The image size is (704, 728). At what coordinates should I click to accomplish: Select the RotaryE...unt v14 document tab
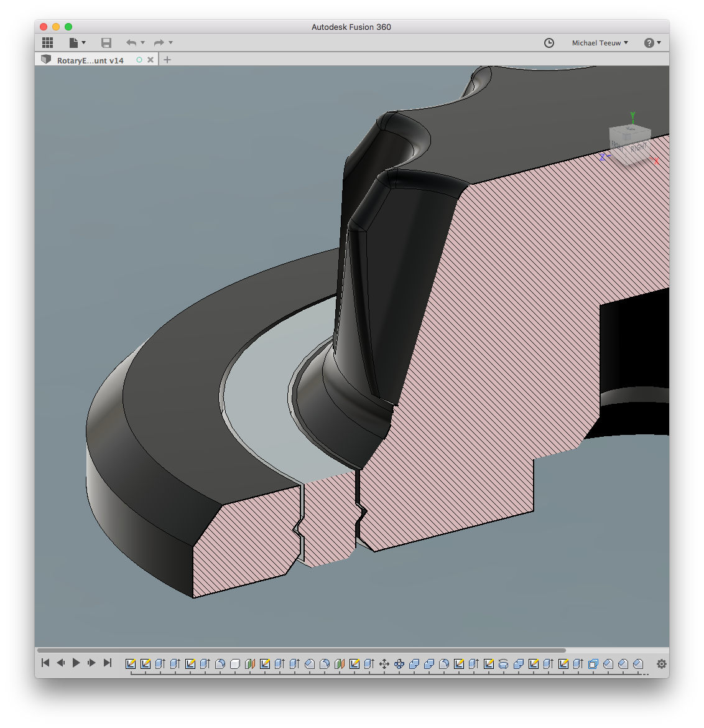(x=90, y=60)
